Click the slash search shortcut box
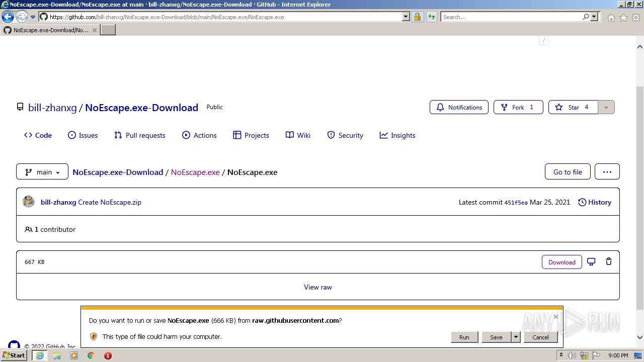This screenshot has height=362, width=644. pyautogui.click(x=543, y=40)
